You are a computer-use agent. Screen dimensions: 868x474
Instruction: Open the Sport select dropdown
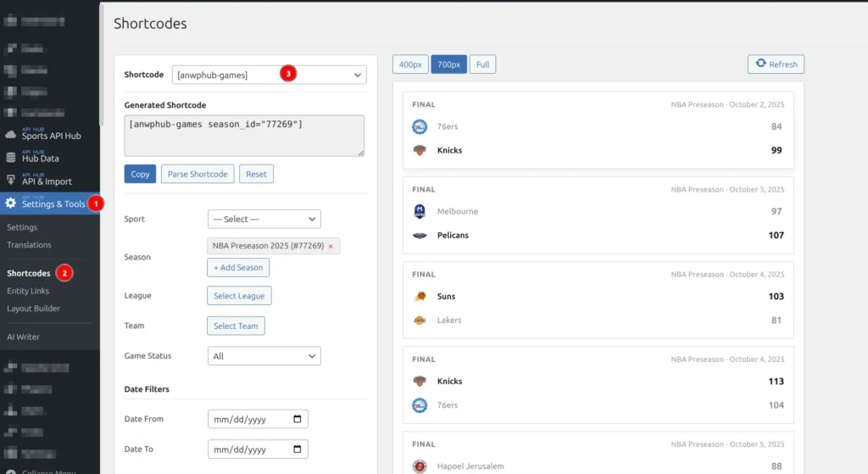pos(264,219)
